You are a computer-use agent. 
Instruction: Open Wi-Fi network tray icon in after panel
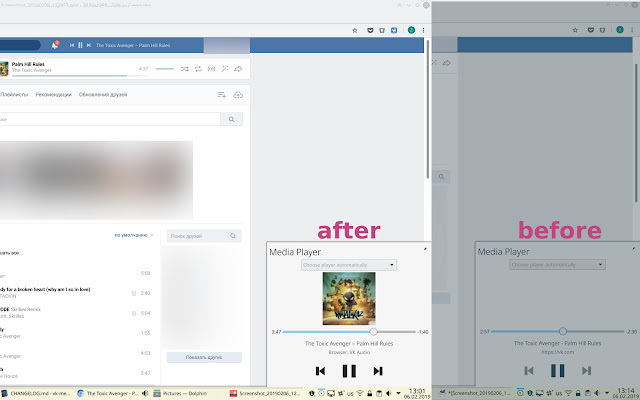click(x=360, y=393)
